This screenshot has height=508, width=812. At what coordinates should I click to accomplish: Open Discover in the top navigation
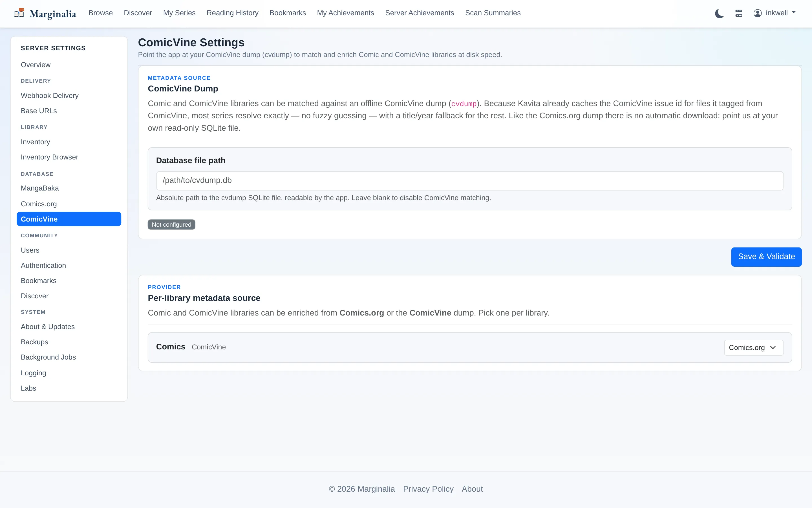(x=138, y=13)
